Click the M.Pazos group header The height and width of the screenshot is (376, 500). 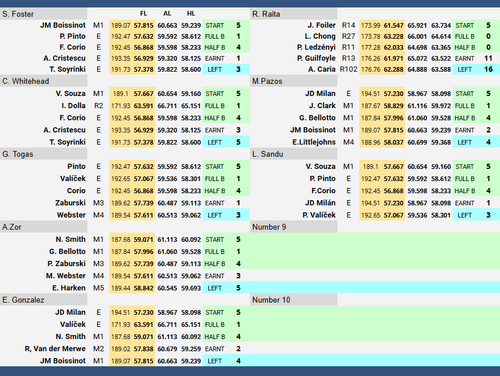[294, 81]
